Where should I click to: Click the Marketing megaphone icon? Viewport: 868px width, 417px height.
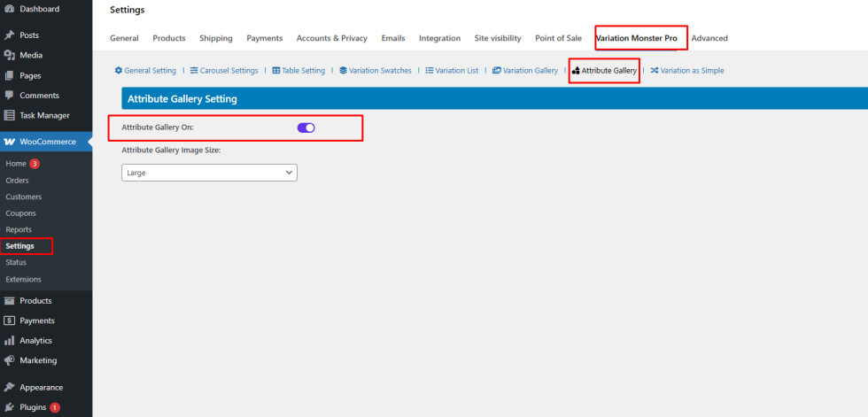[x=9, y=360]
